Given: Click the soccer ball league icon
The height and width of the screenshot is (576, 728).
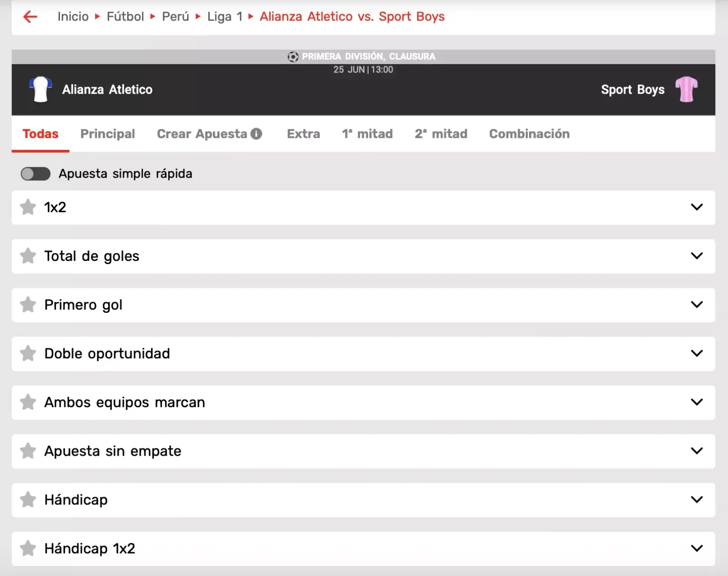Looking at the screenshot, I should pos(293,56).
